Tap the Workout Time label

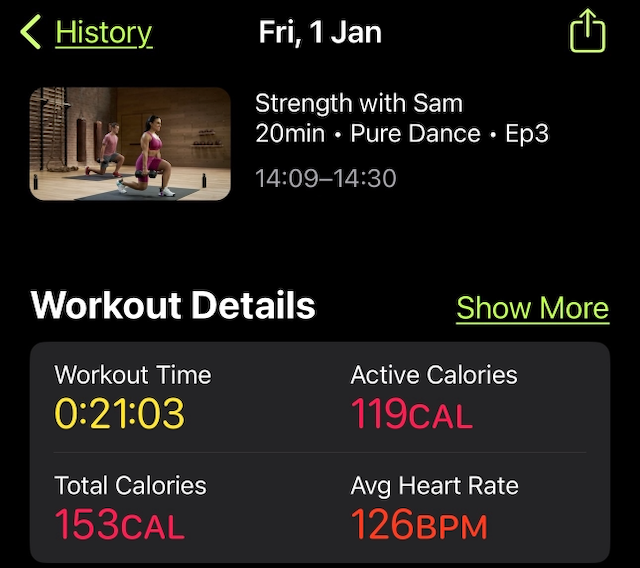[x=133, y=375]
